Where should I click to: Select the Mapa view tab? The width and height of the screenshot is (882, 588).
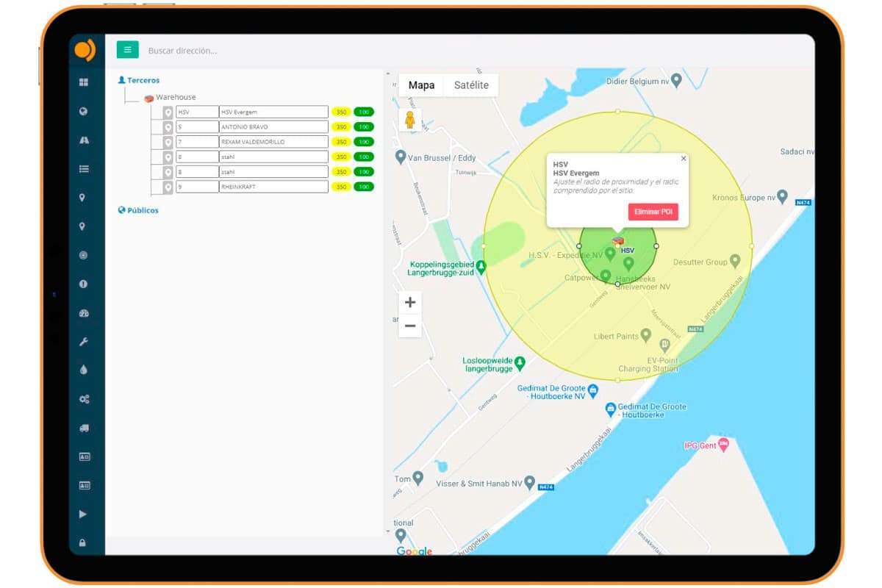[421, 85]
